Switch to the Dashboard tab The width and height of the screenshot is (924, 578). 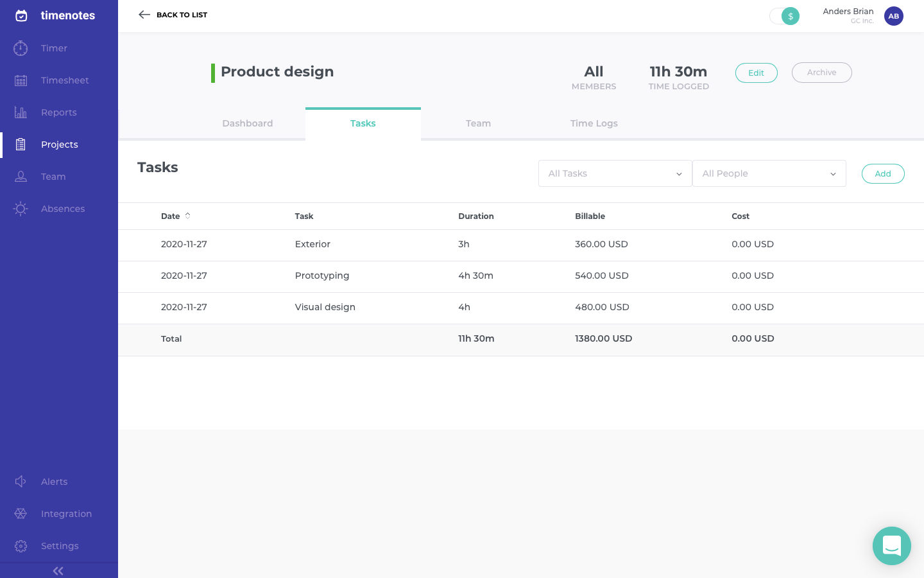coord(248,123)
